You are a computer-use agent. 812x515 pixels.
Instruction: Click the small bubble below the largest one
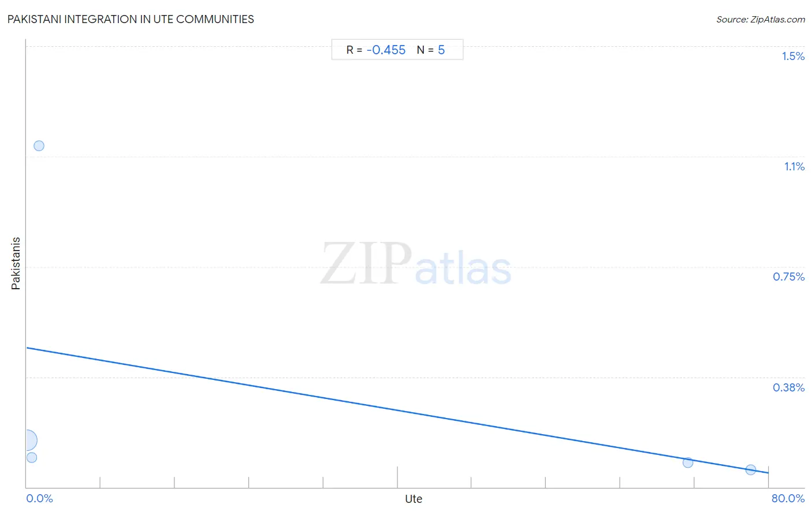point(32,457)
